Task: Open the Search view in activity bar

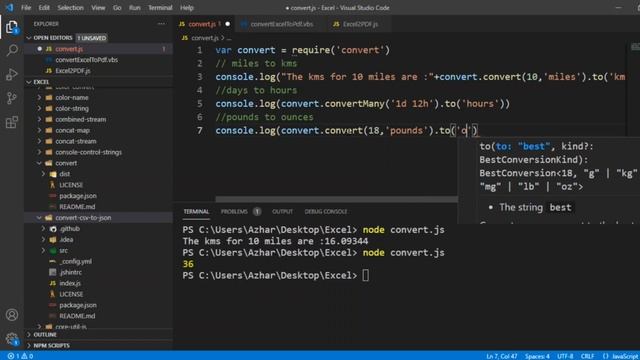Action: (12, 50)
